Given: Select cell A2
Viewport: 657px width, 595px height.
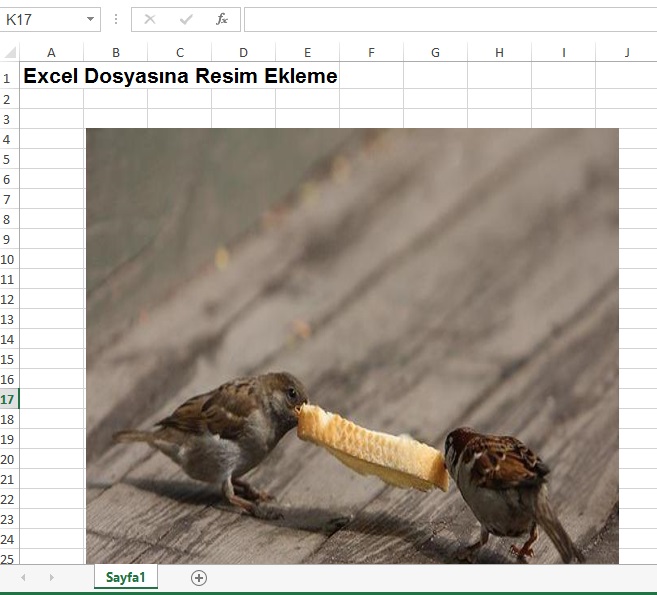Looking at the screenshot, I should (51, 99).
